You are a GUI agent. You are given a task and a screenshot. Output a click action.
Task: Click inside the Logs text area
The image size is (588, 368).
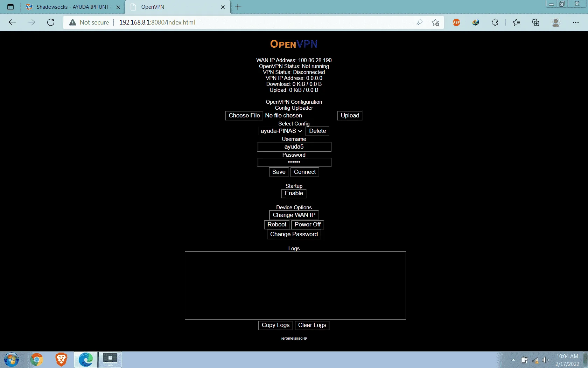tap(295, 285)
